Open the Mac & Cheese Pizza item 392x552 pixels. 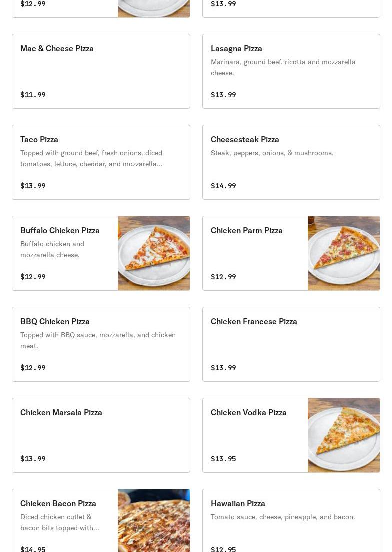coord(101,71)
